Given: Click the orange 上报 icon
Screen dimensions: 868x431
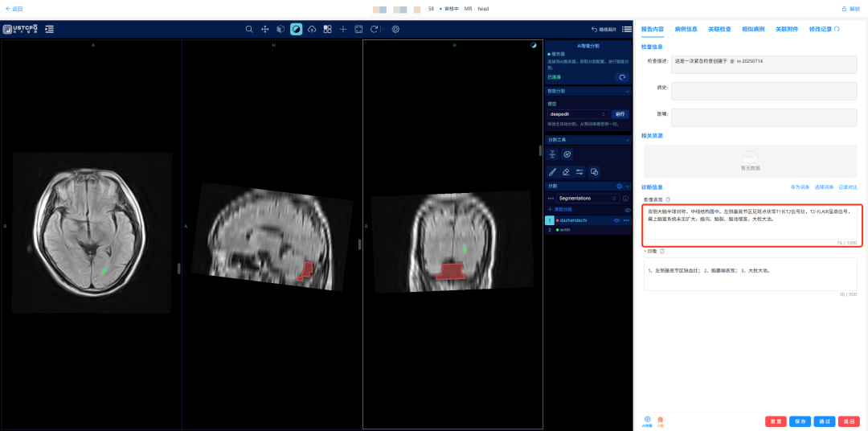Looking at the screenshot, I should coord(660,421).
